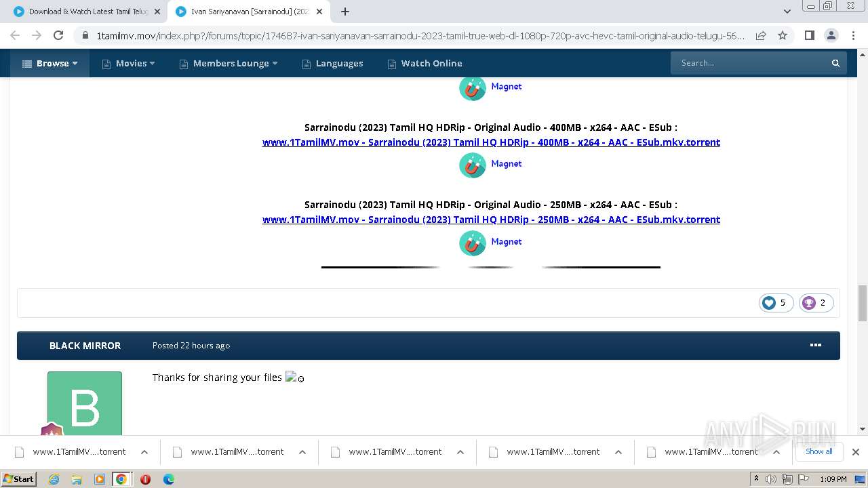This screenshot has height=488, width=868.
Task: Open the Watch Online menu item
Action: tap(425, 63)
